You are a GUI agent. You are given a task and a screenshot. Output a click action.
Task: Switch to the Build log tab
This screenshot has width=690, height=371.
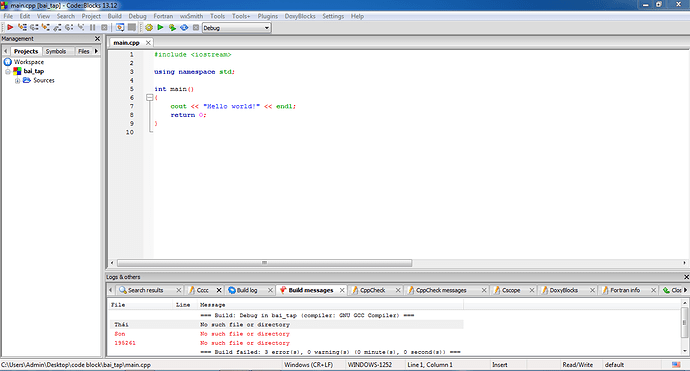[246, 290]
